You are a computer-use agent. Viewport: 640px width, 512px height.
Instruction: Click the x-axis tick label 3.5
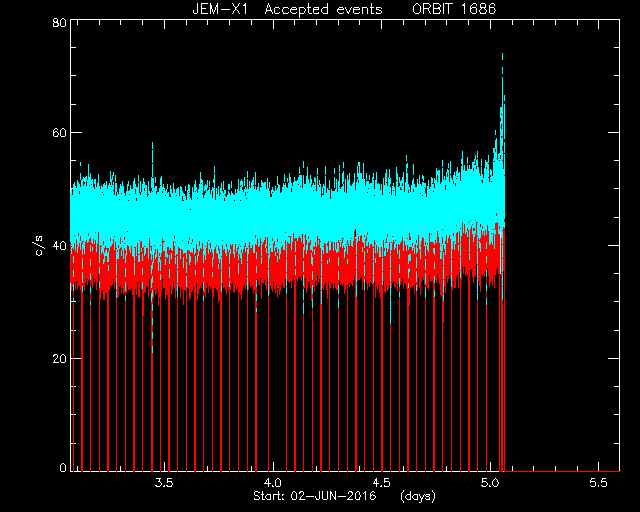[164, 483]
